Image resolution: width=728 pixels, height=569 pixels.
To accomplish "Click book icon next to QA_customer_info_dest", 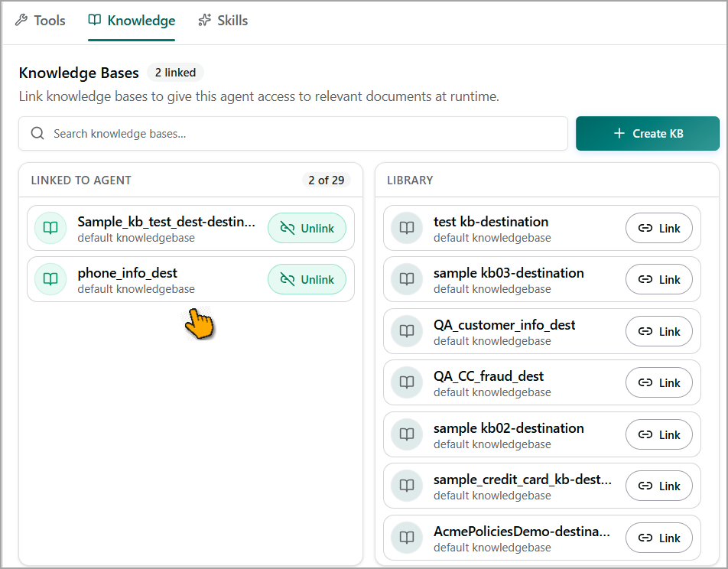I will [407, 331].
